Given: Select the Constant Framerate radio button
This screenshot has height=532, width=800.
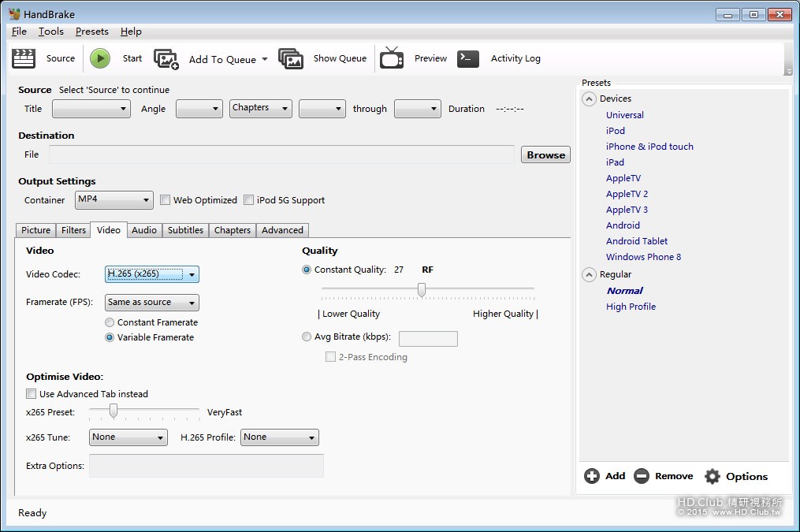Looking at the screenshot, I should tap(110, 322).
